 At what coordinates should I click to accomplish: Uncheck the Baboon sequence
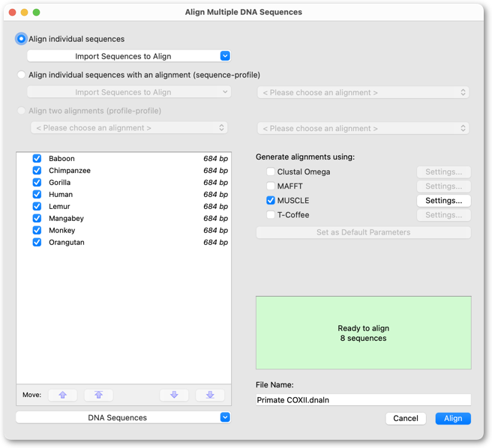pos(37,158)
